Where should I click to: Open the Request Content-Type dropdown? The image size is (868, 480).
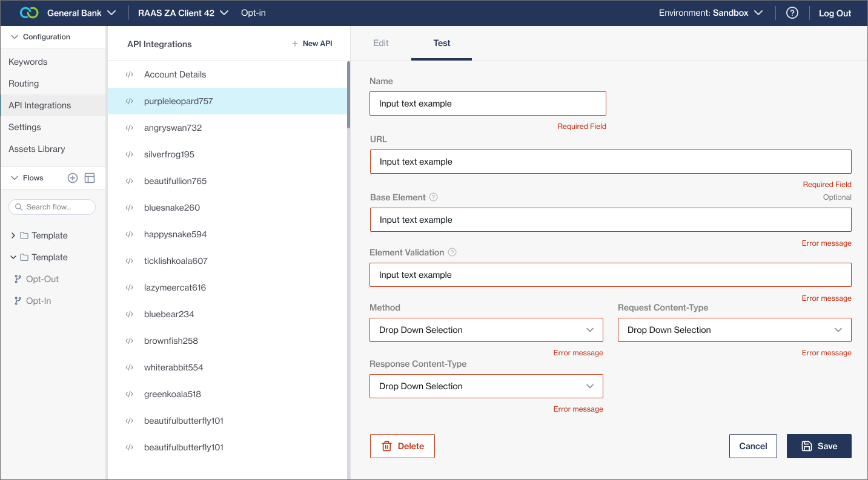pos(734,330)
